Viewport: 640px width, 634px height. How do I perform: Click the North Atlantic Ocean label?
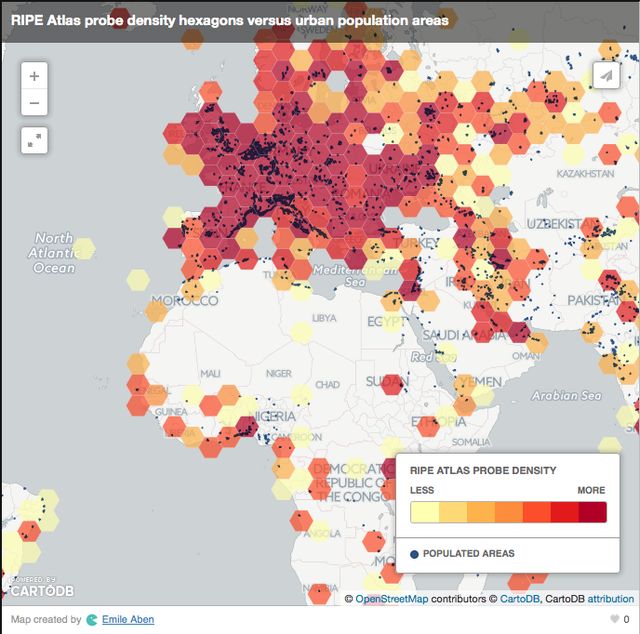pos(53,253)
